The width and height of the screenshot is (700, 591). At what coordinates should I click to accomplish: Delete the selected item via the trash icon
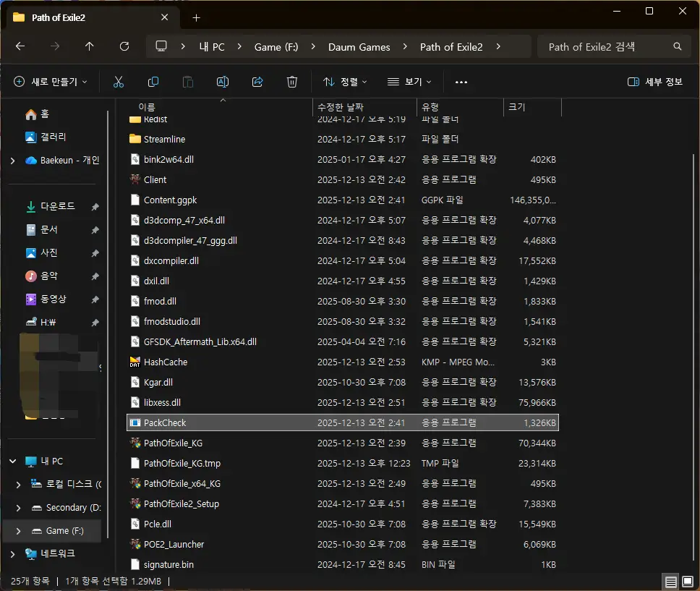pos(291,81)
